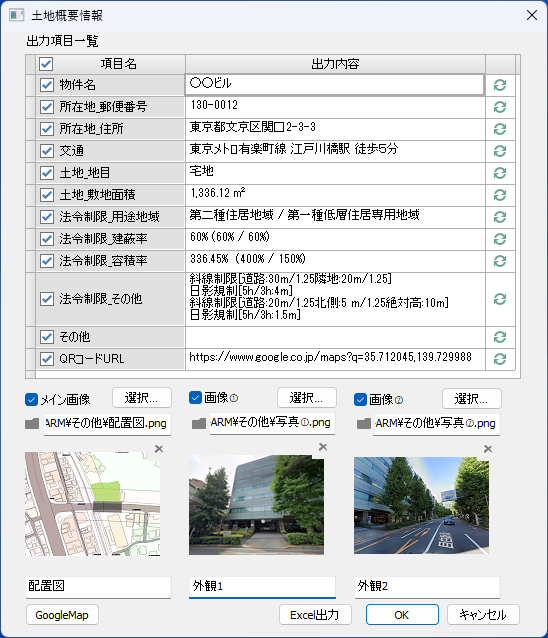Refresh the 交通 row value
The height and width of the screenshot is (638, 548).
(500, 151)
